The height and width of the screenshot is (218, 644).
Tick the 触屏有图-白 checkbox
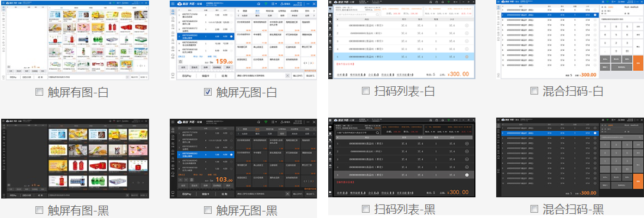pos(40,92)
